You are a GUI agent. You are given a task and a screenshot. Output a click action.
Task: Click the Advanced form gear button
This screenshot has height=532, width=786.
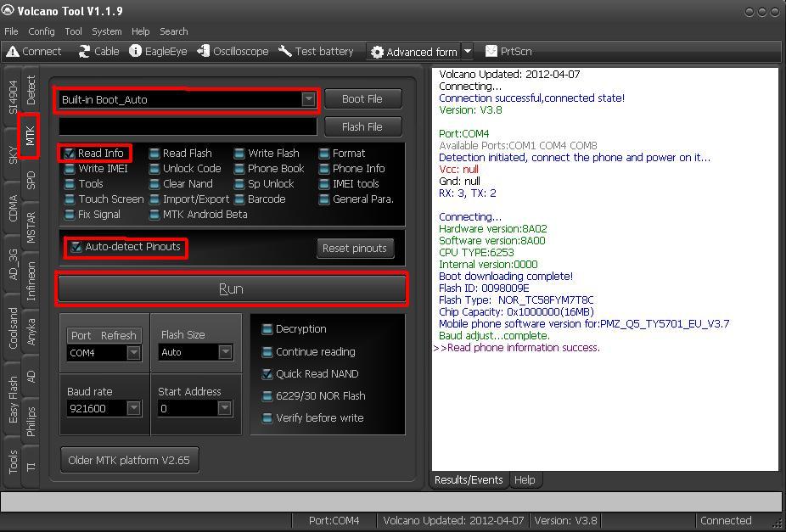[x=414, y=52]
